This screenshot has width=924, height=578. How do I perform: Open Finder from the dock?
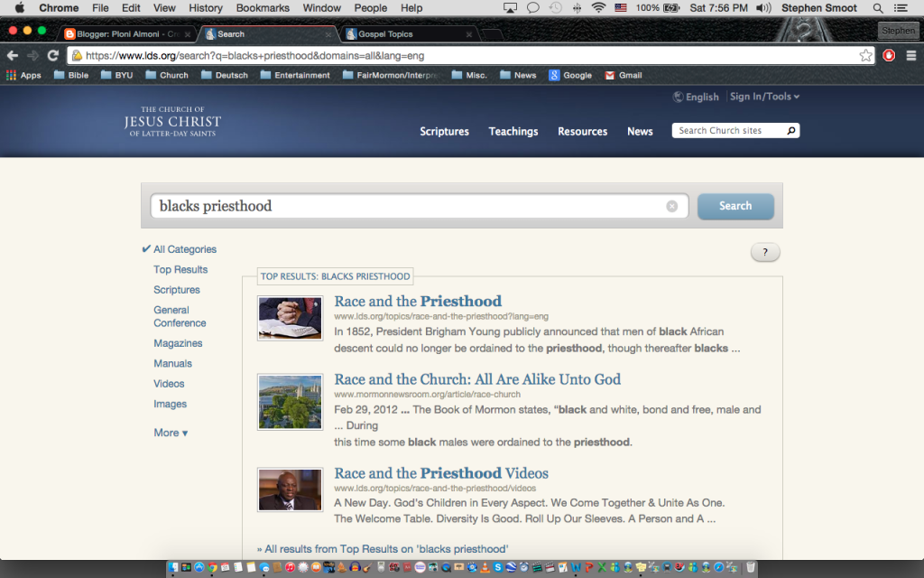coord(173,567)
